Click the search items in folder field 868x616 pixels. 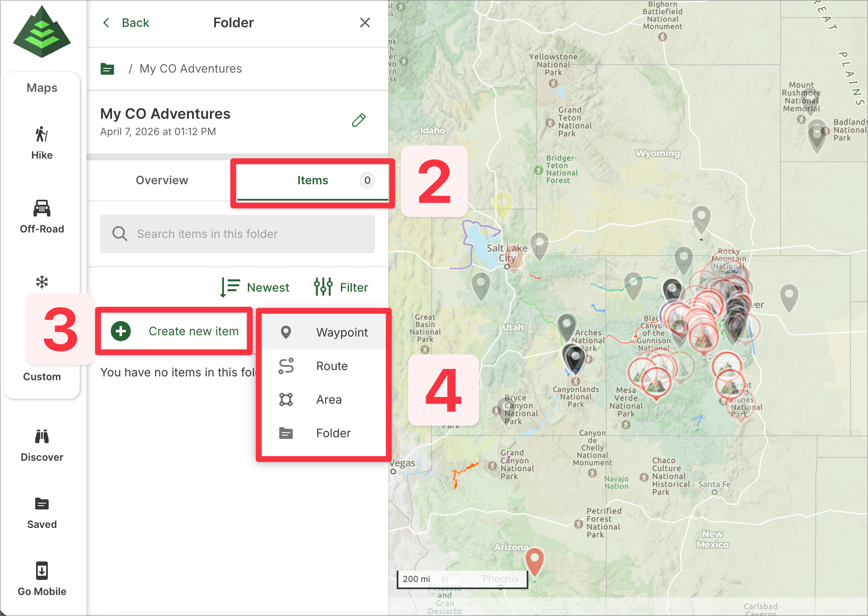[237, 234]
